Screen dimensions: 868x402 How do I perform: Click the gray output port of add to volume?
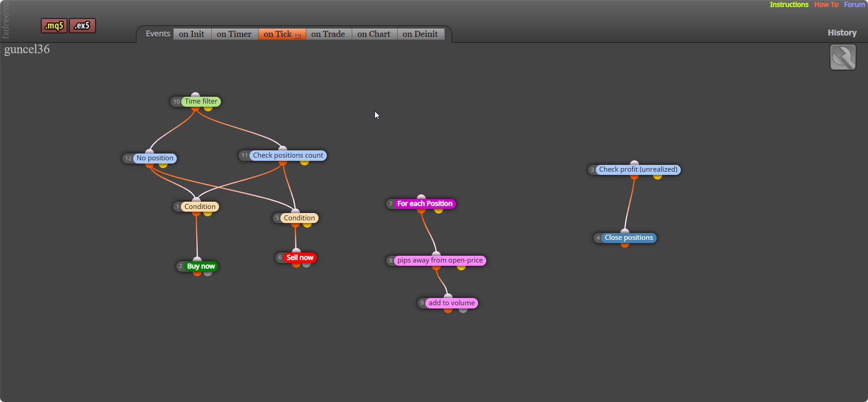pyautogui.click(x=463, y=310)
